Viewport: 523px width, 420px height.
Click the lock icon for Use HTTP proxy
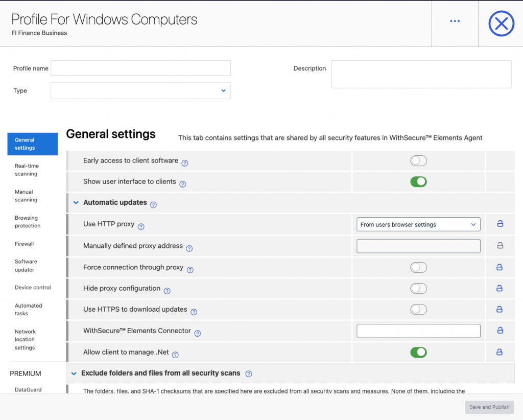500,223
